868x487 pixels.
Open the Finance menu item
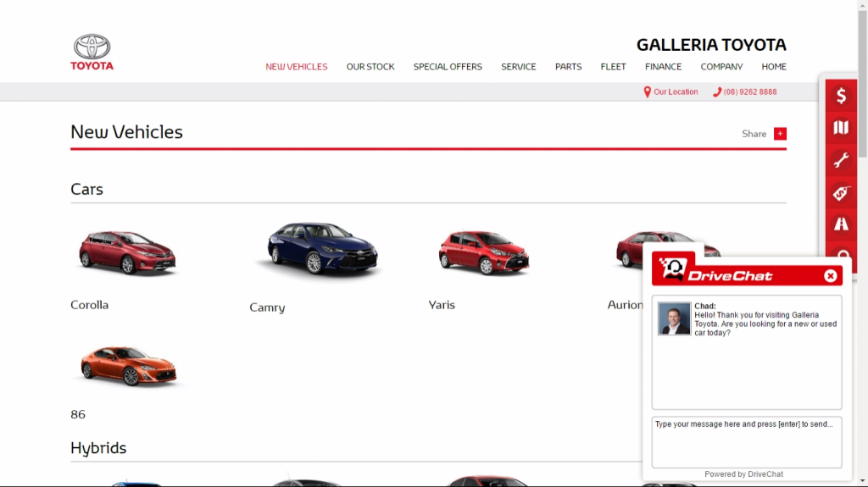pyautogui.click(x=663, y=67)
